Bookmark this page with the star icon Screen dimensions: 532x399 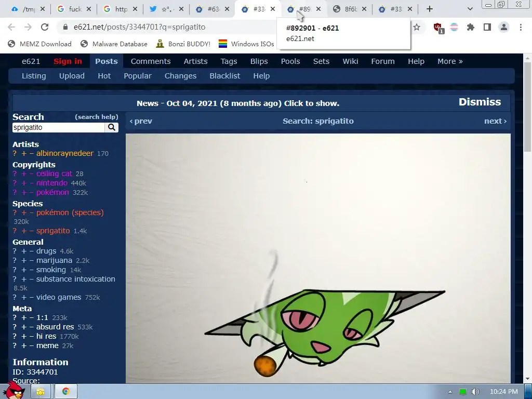point(417,27)
